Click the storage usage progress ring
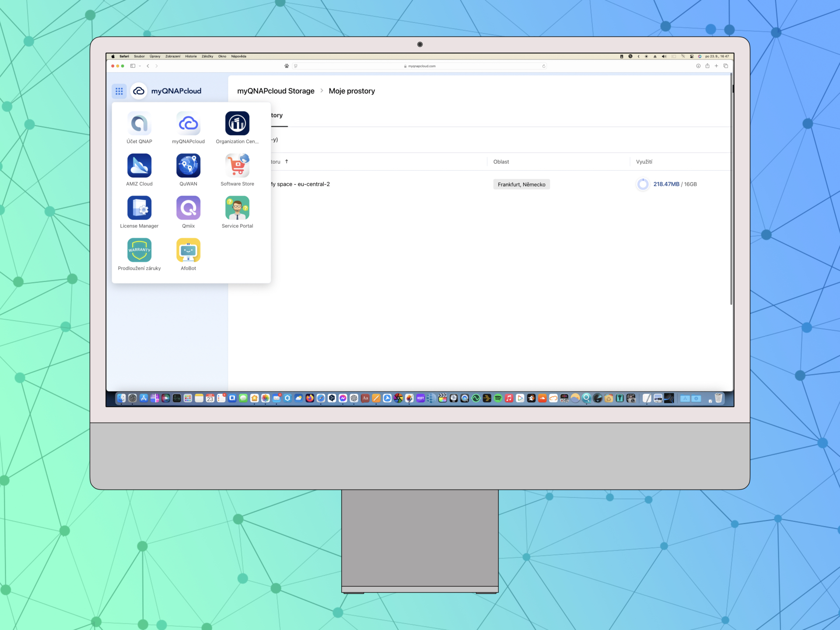 642,184
